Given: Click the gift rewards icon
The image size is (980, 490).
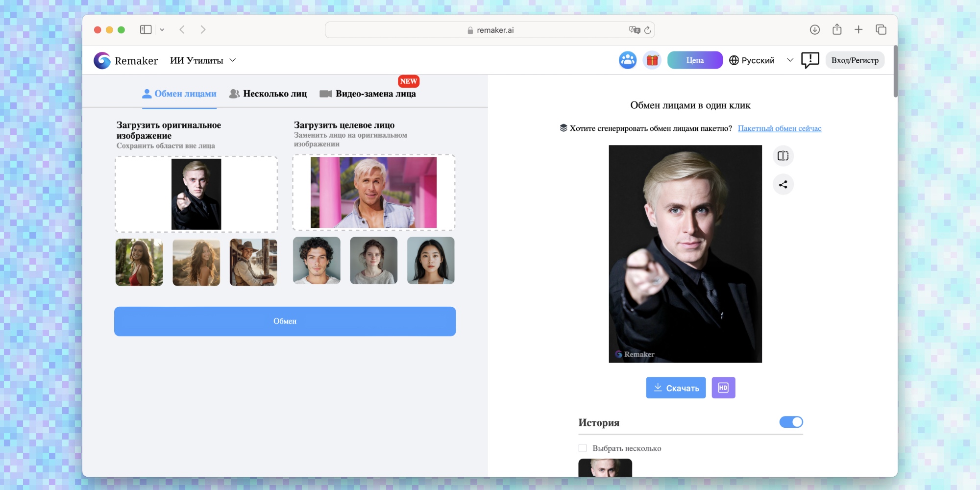Looking at the screenshot, I should coord(652,60).
